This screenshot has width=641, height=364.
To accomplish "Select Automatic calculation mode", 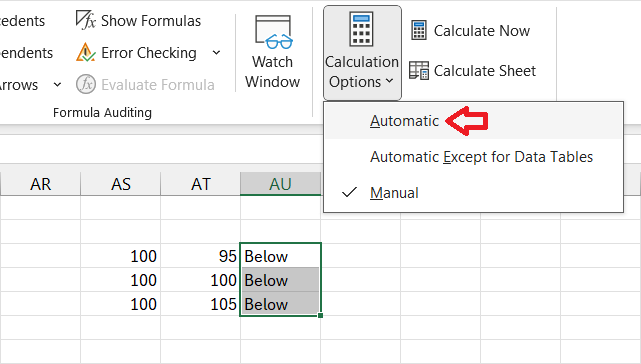I will [473, 121].
